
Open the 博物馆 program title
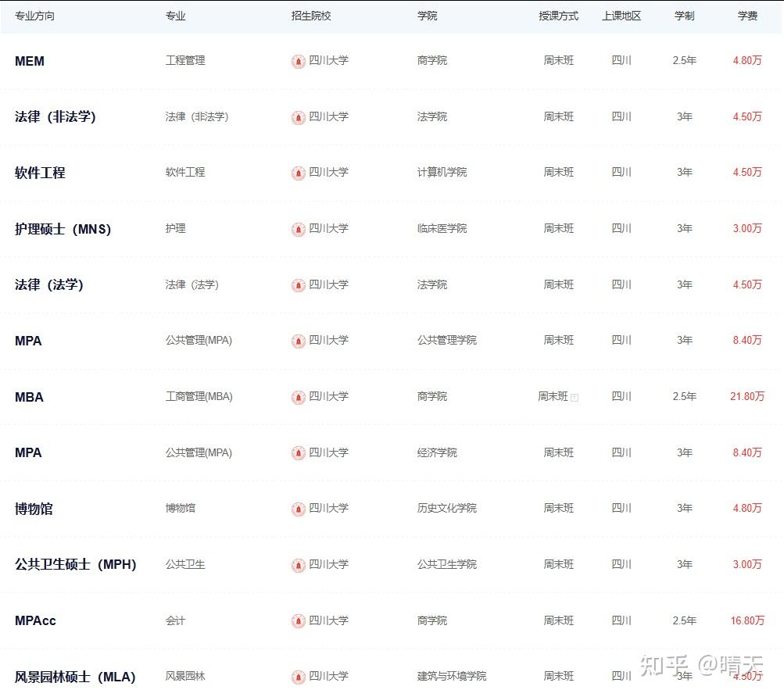click(x=34, y=509)
